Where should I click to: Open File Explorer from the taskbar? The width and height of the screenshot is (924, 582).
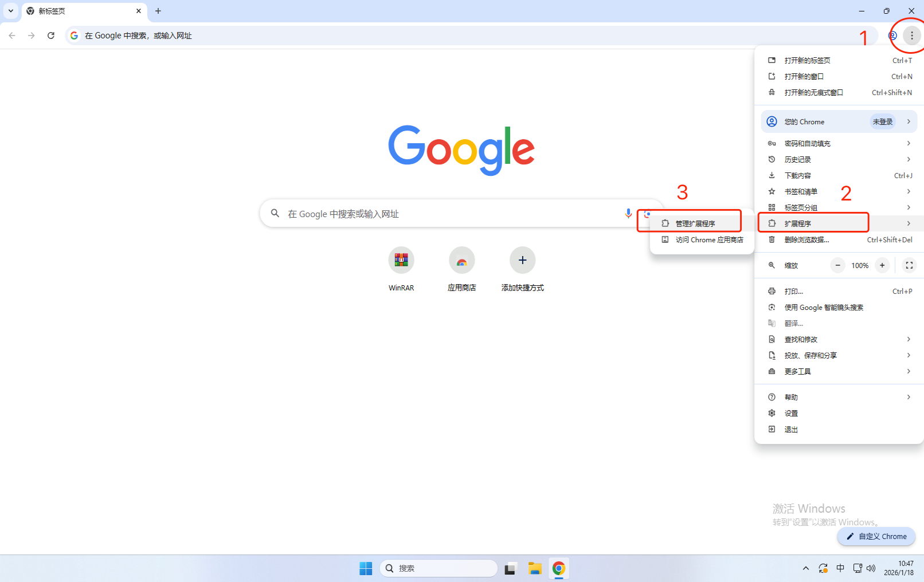click(x=535, y=568)
